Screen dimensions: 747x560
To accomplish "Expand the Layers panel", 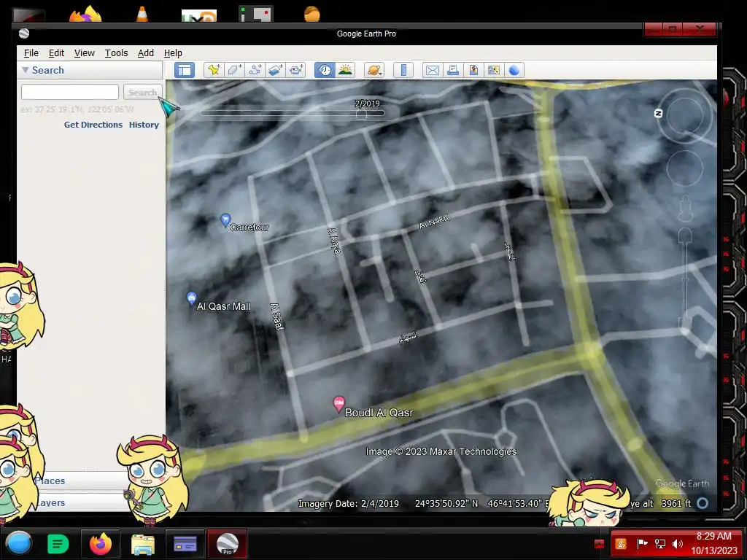I will coord(50,503).
